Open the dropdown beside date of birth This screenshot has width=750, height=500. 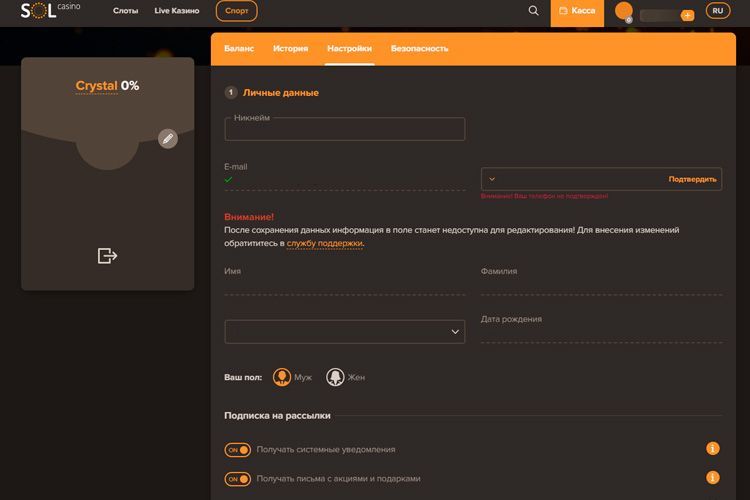click(344, 332)
